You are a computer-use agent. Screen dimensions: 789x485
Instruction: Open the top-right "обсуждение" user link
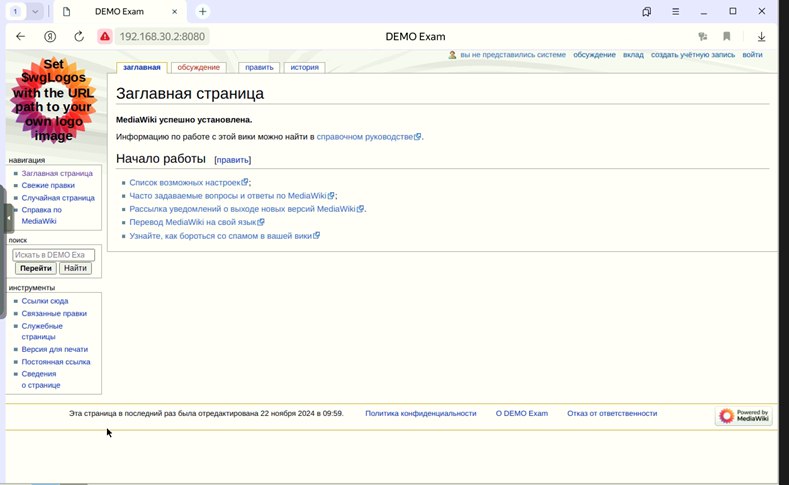[594, 54]
